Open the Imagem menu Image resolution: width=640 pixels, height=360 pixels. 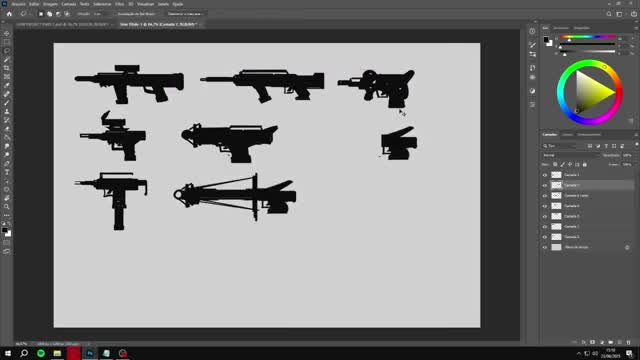[51, 4]
